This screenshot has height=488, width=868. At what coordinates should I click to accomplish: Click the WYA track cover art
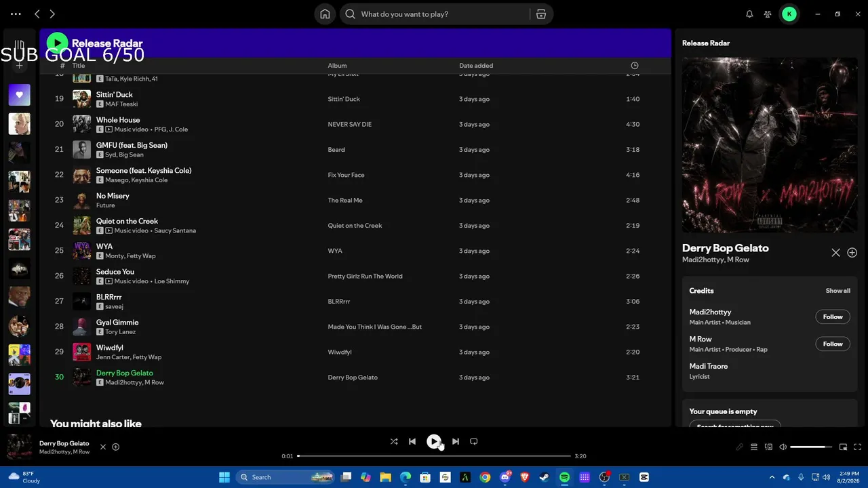(x=81, y=251)
